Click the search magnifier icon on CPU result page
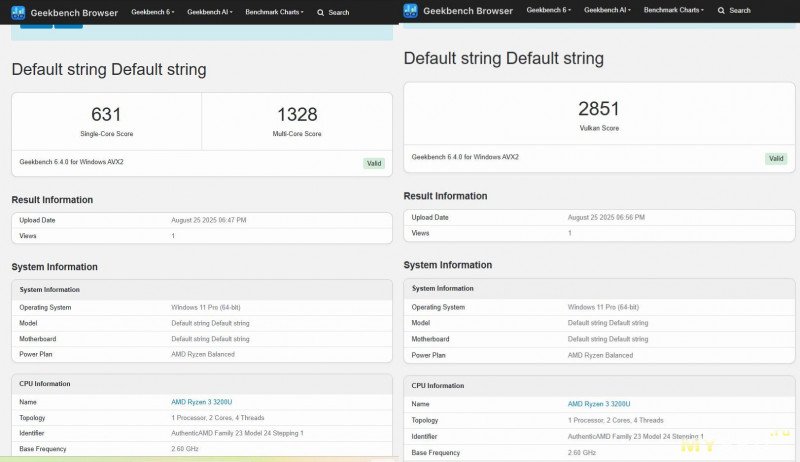The image size is (800, 462). 320,13
